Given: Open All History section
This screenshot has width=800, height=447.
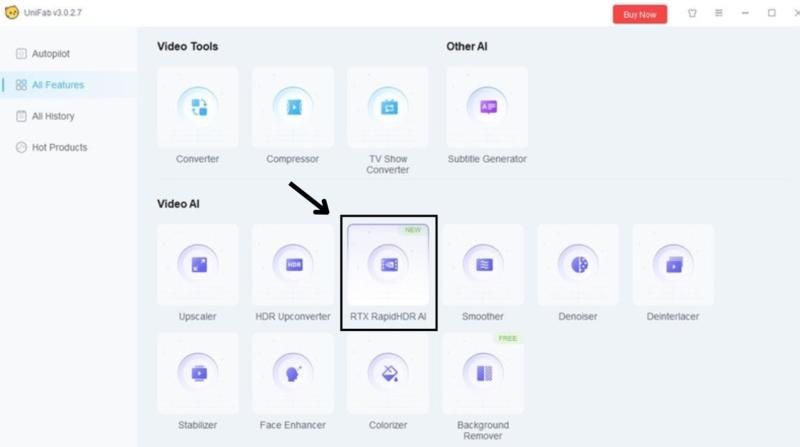Looking at the screenshot, I should tap(52, 116).
